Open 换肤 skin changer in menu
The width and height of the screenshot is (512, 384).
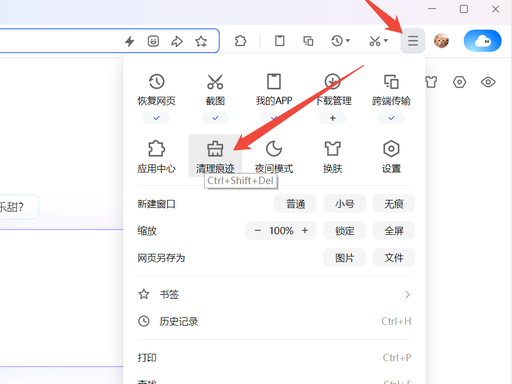(x=332, y=157)
